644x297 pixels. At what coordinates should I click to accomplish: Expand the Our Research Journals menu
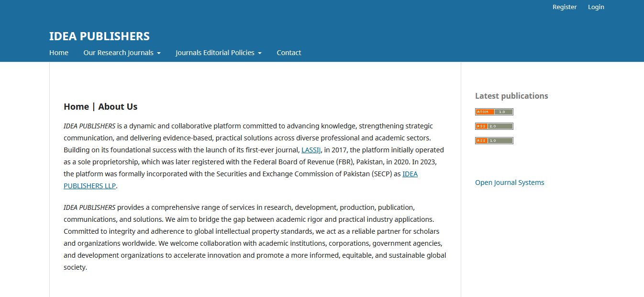(x=122, y=53)
